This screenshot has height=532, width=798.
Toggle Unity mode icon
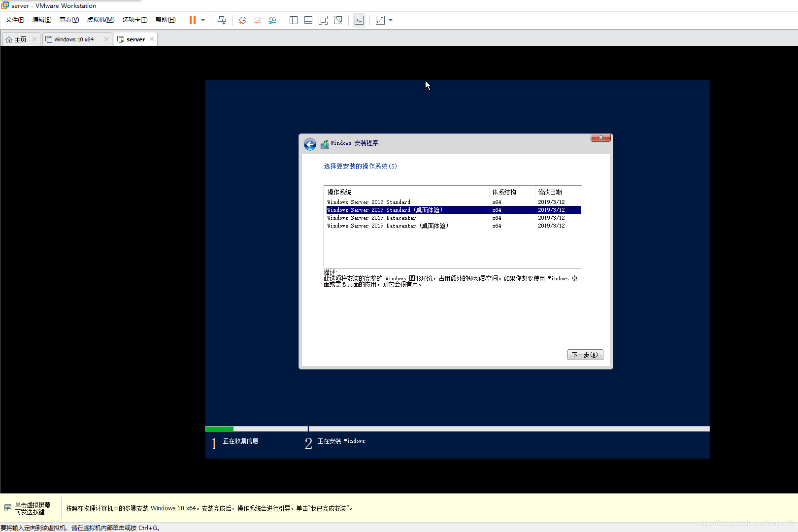point(338,20)
